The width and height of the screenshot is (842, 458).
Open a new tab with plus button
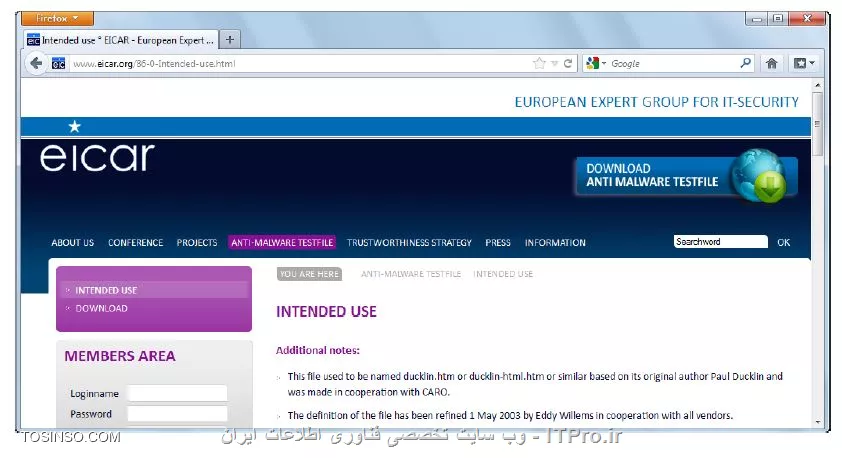pyautogui.click(x=229, y=40)
